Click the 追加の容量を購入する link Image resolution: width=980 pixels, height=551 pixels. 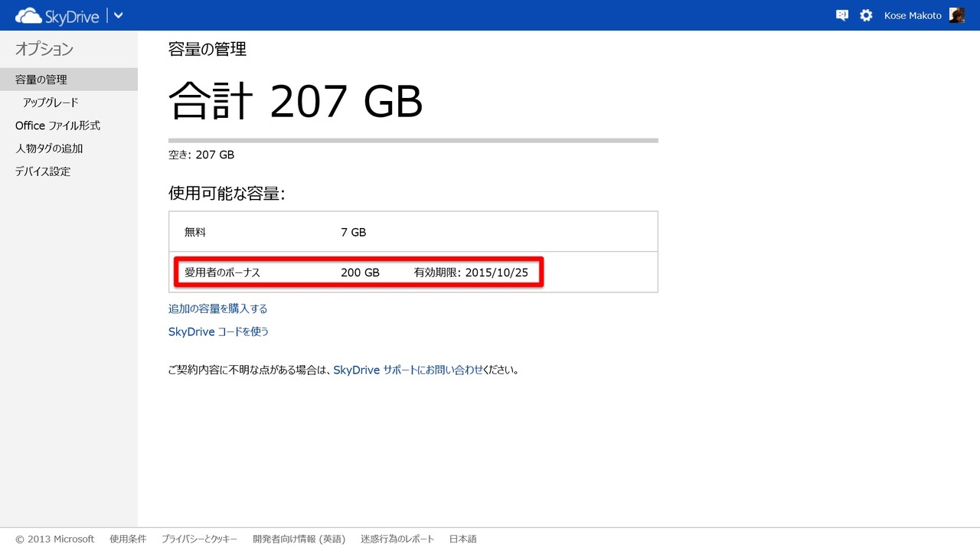tap(218, 309)
